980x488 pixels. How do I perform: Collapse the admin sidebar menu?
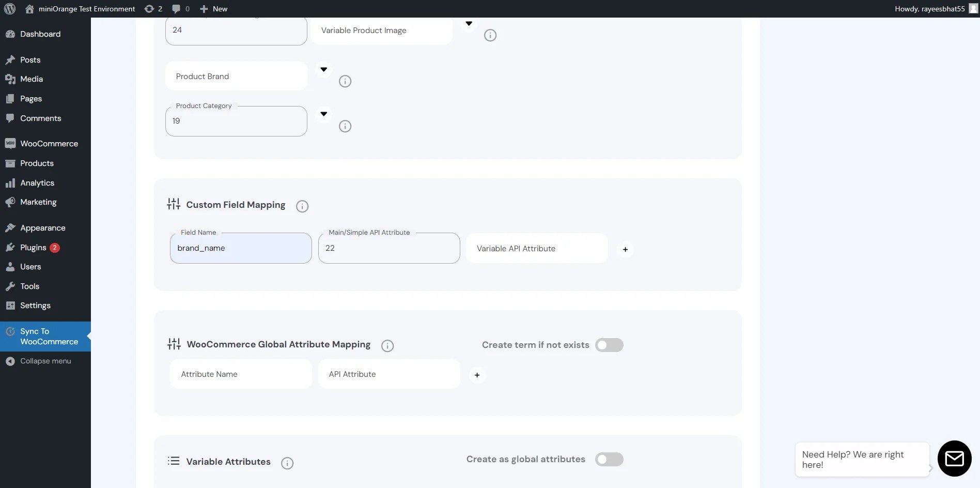45,361
